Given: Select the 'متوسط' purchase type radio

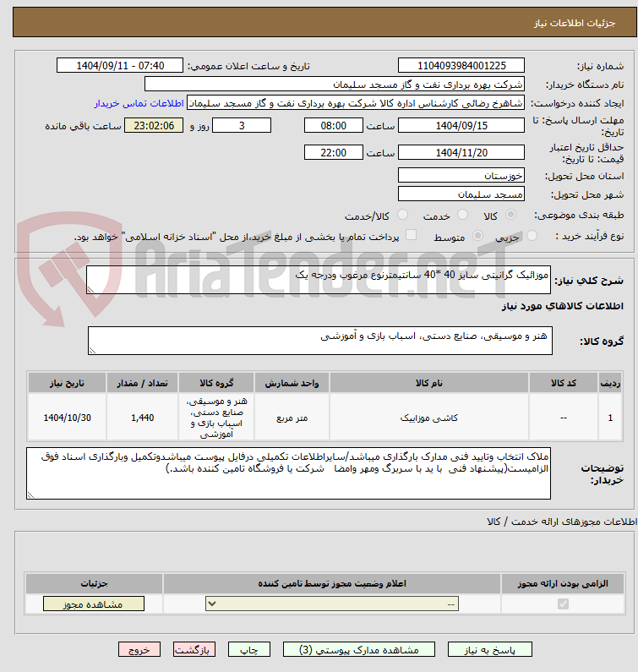Looking at the screenshot, I should (477, 235).
